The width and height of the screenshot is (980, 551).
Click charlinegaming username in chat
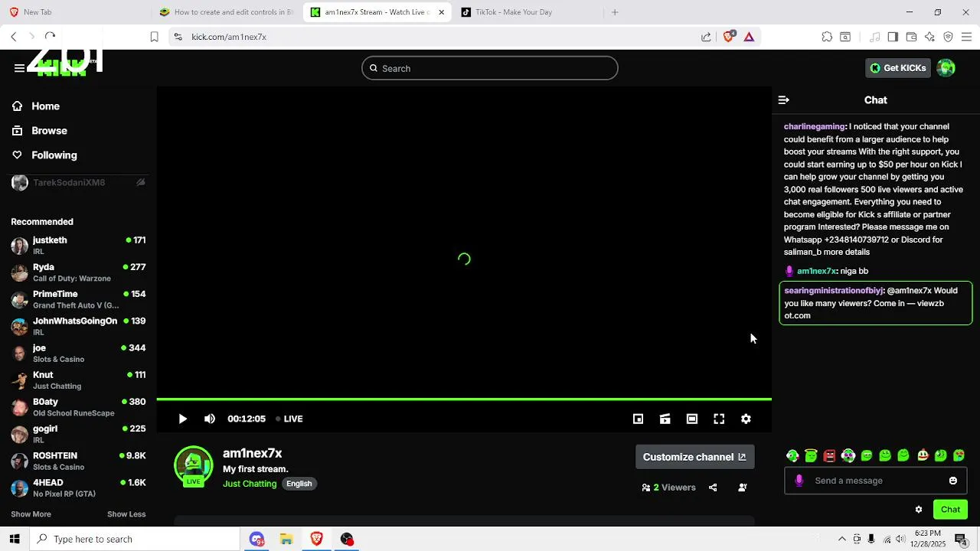(x=815, y=126)
